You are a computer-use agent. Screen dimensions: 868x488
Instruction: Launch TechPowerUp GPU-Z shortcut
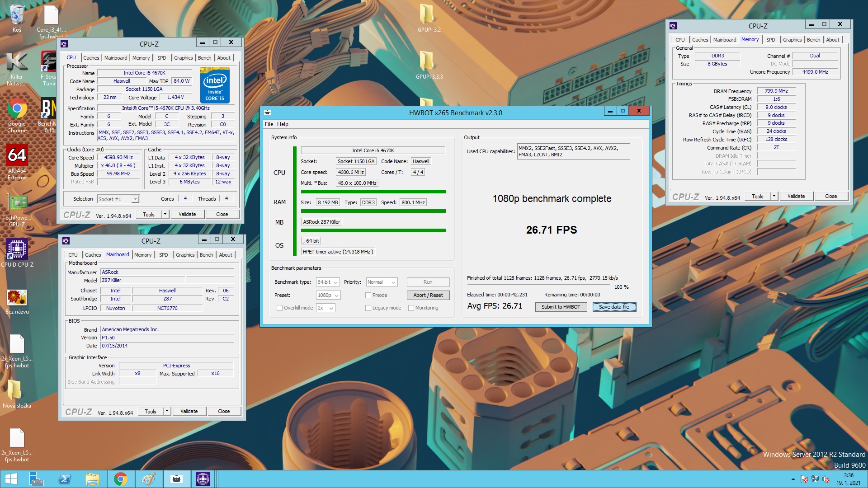point(17,210)
